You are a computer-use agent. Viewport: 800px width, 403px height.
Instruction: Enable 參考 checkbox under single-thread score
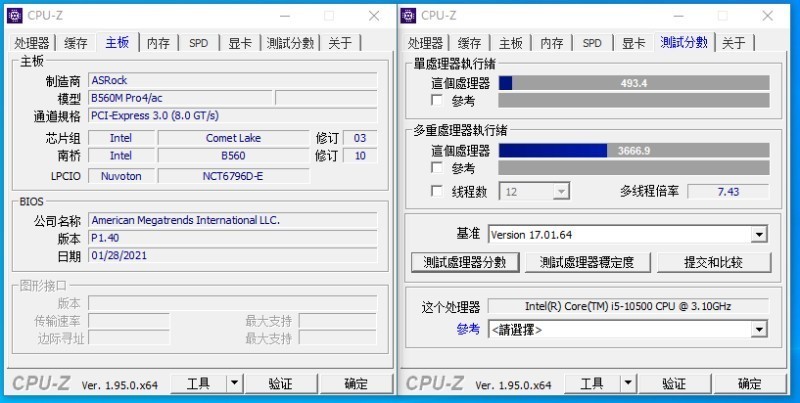[437, 100]
